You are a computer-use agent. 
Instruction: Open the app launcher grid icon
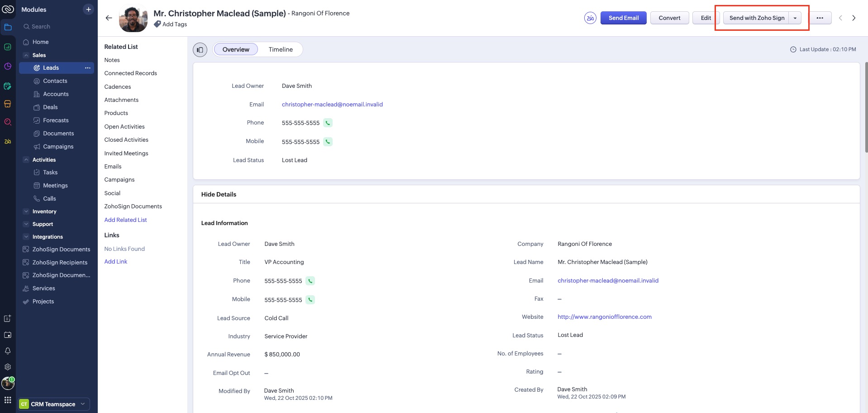[8, 400]
